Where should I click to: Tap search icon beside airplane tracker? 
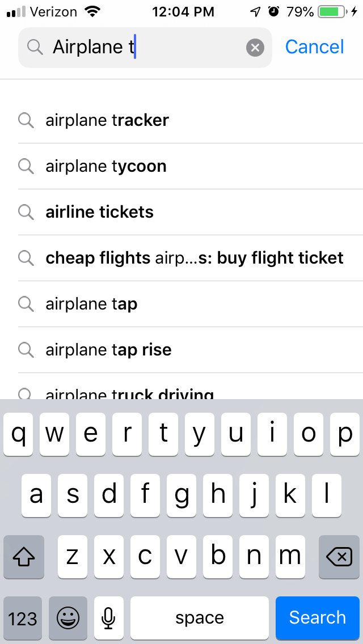26,120
